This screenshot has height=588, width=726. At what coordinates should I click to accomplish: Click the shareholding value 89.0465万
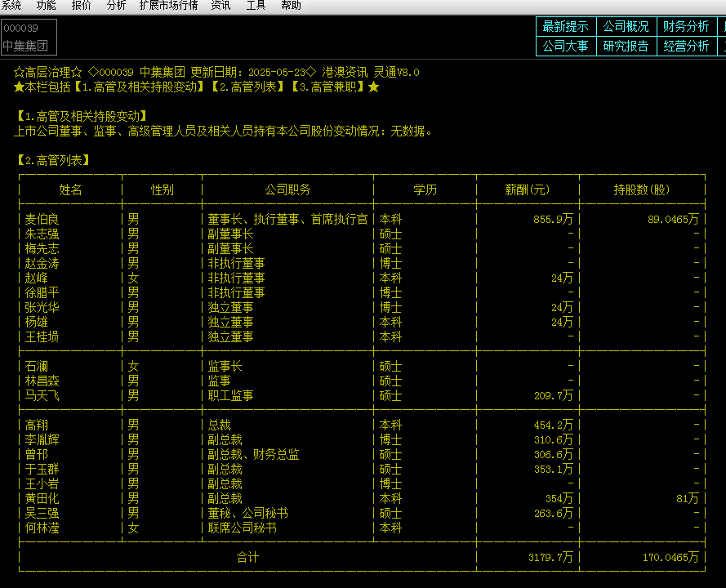coord(673,219)
